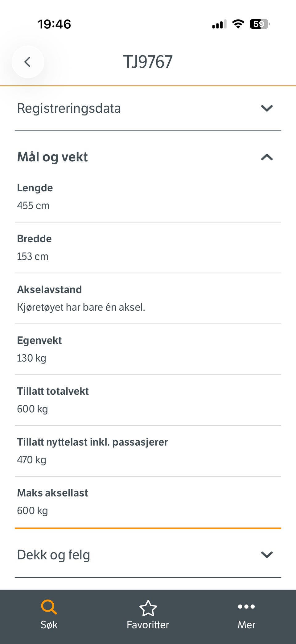Tap the battery indicator in status bar

point(260,24)
